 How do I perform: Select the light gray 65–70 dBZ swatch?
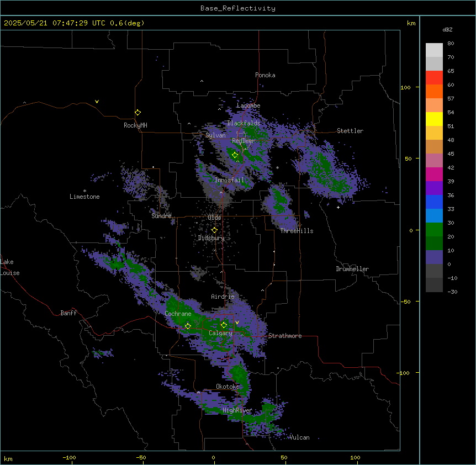pyautogui.click(x=434, y=64)
